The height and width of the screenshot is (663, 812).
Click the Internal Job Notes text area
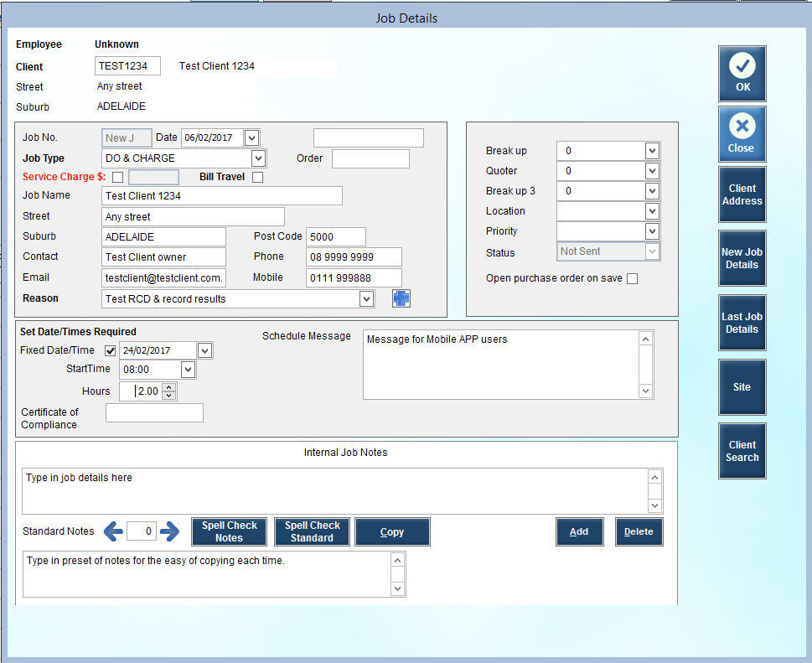[334, 491]
